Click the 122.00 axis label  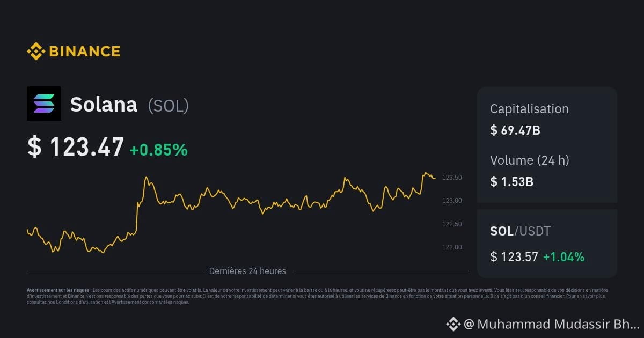(x=452, y=247)
